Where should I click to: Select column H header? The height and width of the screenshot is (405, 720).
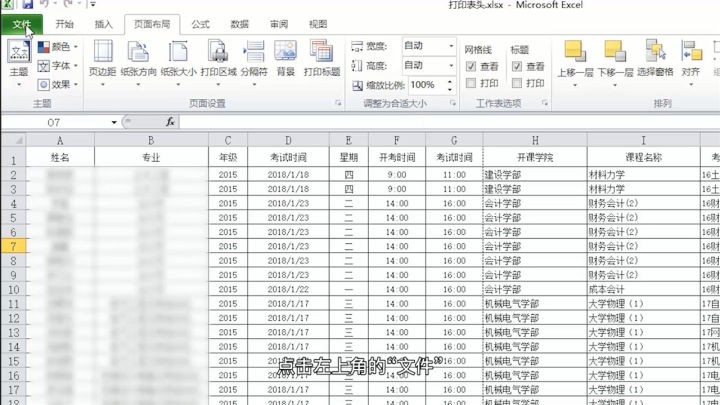pyautogui.click(x=535, y=141)
